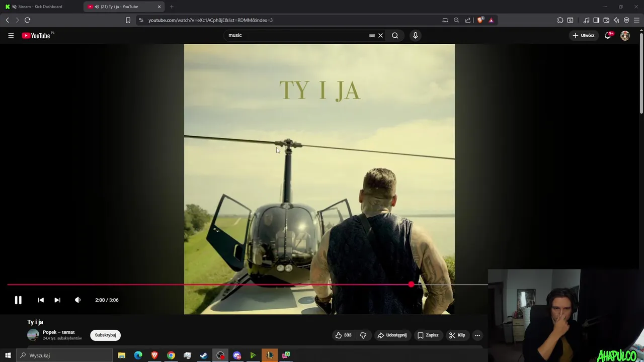The height and width of the screenshot is (362, 644).
Task: Install or cast page icon in address bar
Action: [445, 20]
